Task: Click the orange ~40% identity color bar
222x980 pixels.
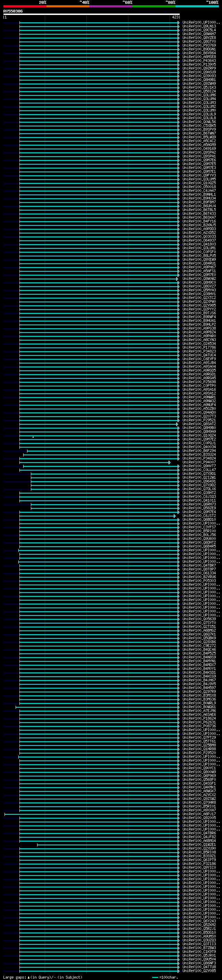Action: tap(68, 6)
